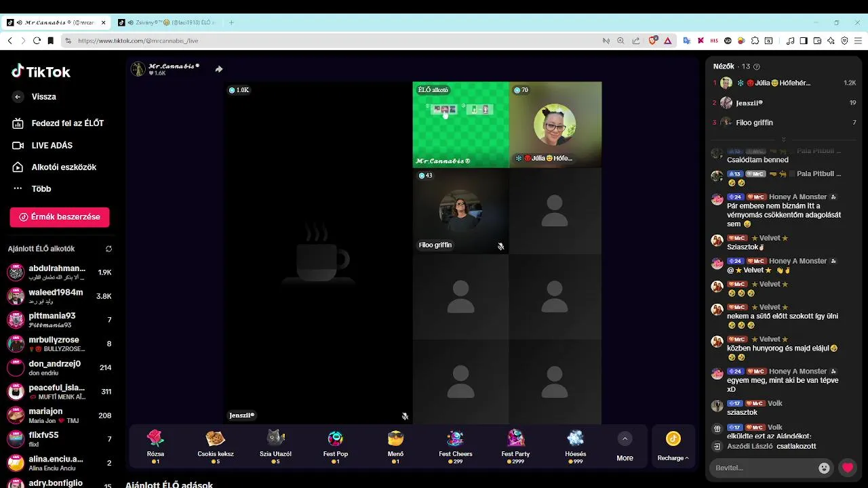
Task: Bookmark this page in browser
Action: click(50, 41)
